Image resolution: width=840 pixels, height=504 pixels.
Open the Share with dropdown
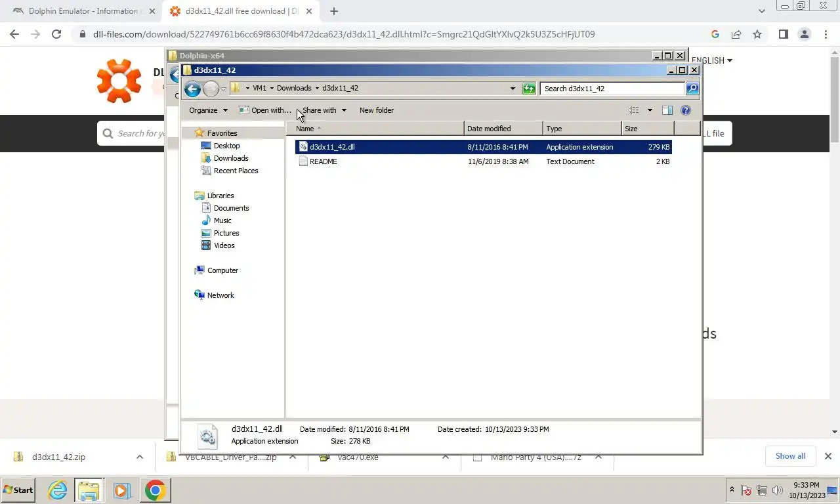pyautogui.click(x=324, y=110)
